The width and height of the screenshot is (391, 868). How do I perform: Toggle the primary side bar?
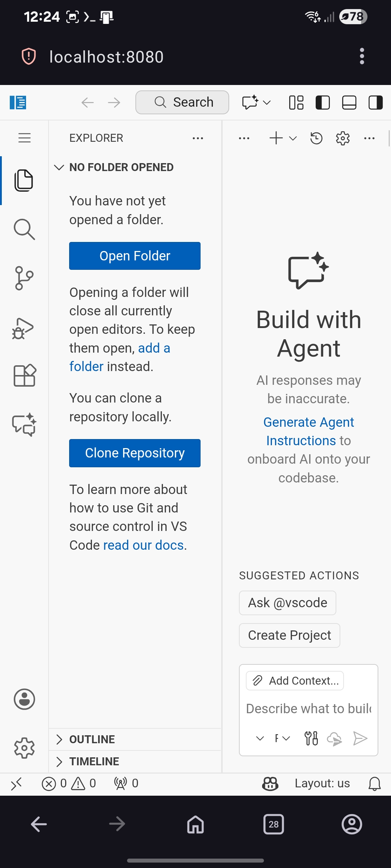click(323, 103)
